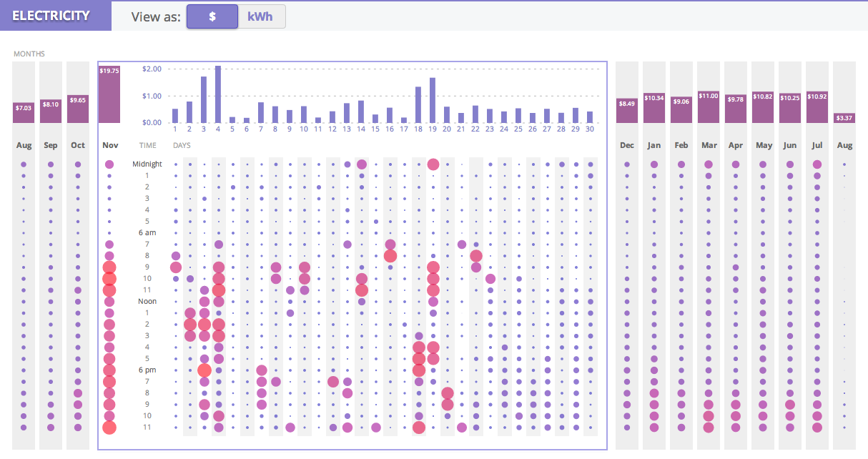Viewport: 868px width, 459px height.
Task: Select the final August $3.37 month bar
Action: pyautogui.click(x=844, y=117)
